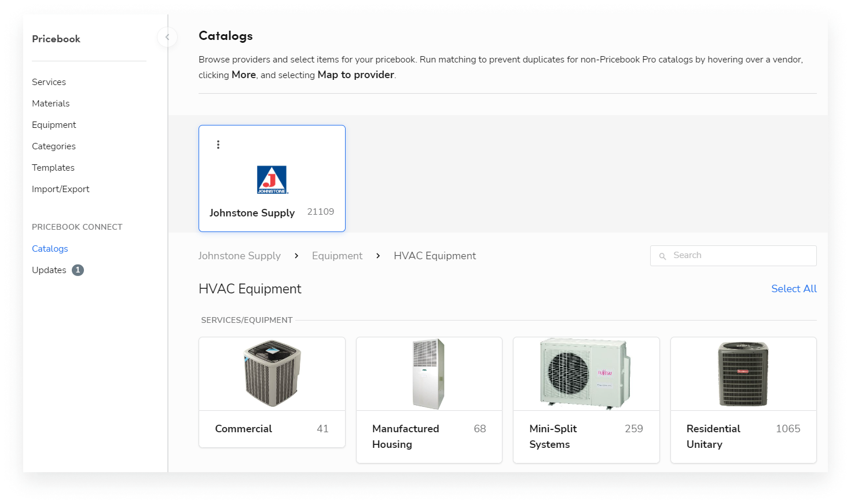Screen dimensions: 851x504
Task: Click the Catalogs page heading
Action: (x=226, y=36)
